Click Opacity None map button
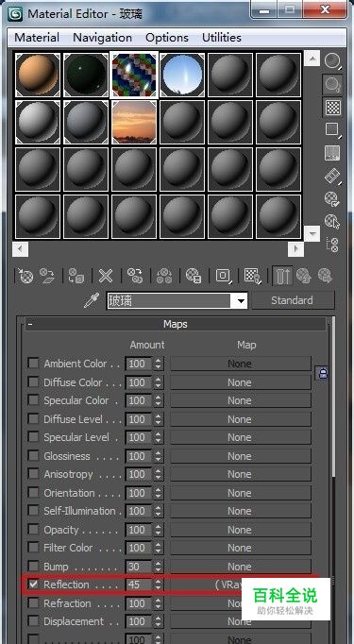 [241, 530]
